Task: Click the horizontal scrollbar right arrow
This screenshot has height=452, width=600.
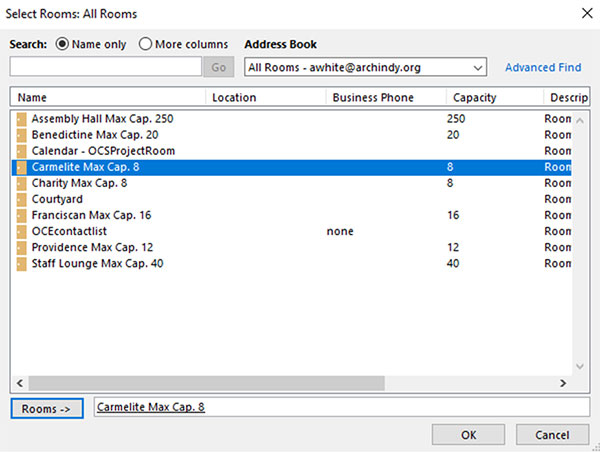Action: point(563,383)
